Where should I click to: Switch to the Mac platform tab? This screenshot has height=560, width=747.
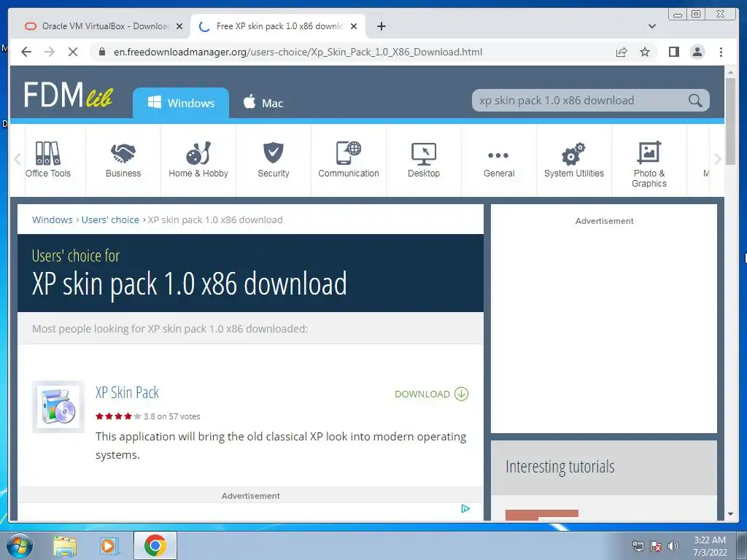(263, 103)
